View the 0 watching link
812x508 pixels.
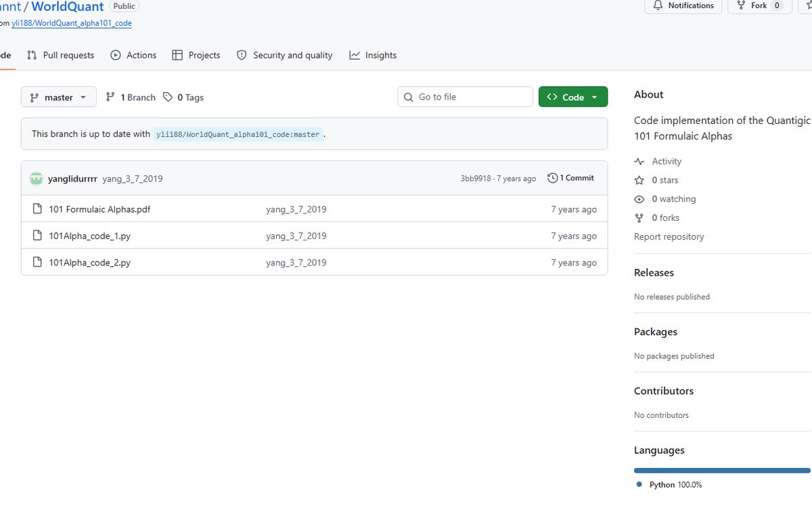click(665, 199)
